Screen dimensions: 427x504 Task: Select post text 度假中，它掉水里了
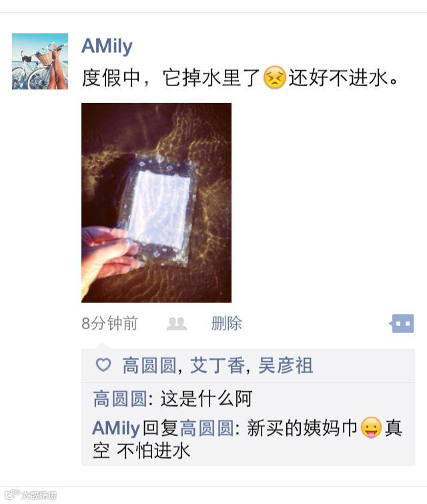click(x=171, y=78)
